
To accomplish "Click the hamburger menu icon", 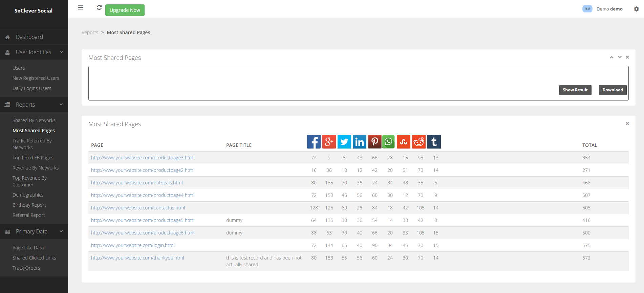I will (81, 7).
